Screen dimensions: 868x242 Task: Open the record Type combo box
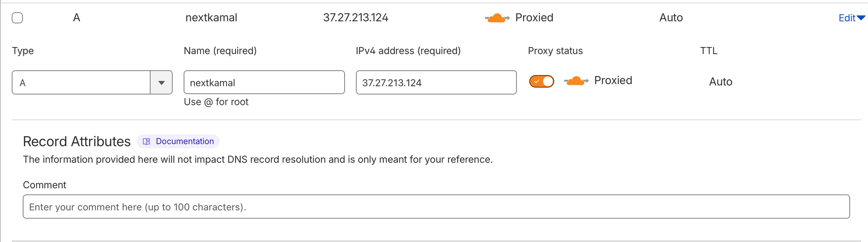81,82
